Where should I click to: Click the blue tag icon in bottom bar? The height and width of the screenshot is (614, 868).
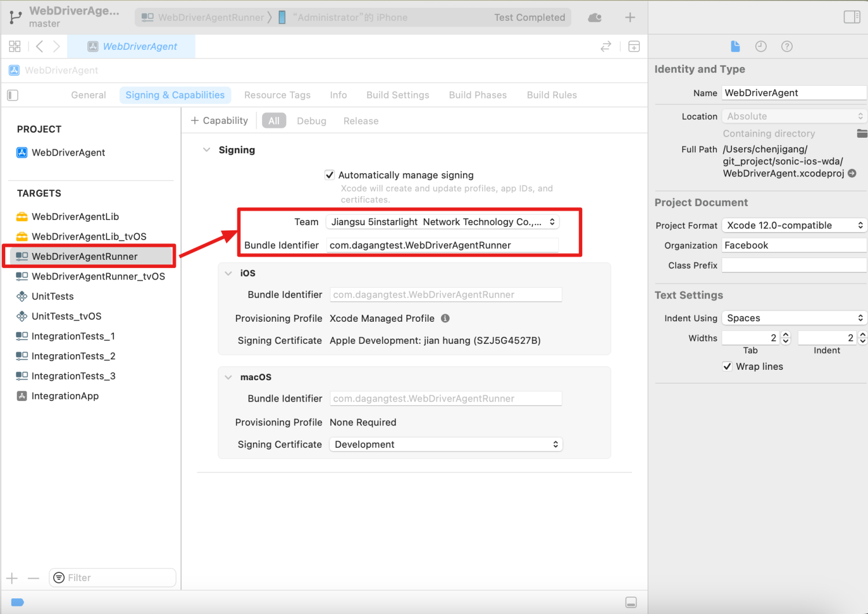[17, 602]
